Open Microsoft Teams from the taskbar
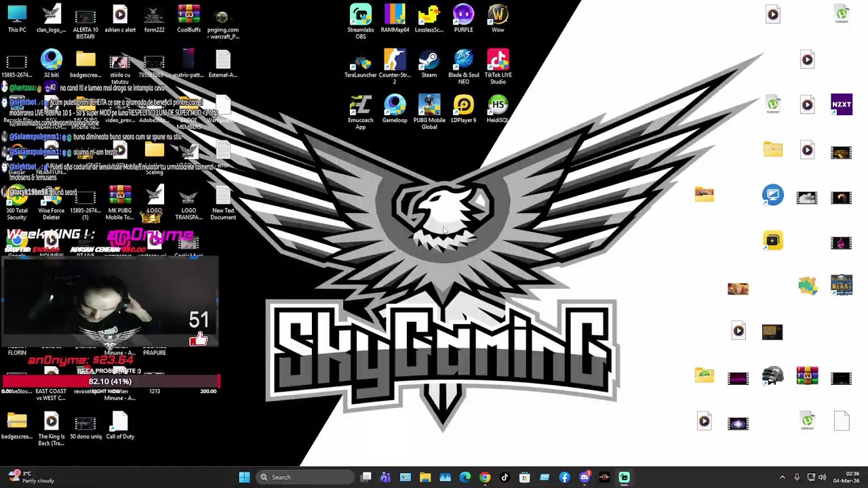The height and width of the screenshot is (488, 868). pyautogui.click(x=385, y=477)
